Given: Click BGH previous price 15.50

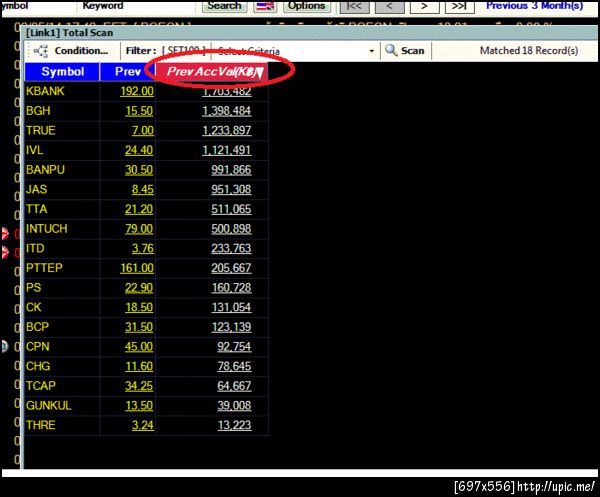Looking at the screenshot, I should [139, 111].
